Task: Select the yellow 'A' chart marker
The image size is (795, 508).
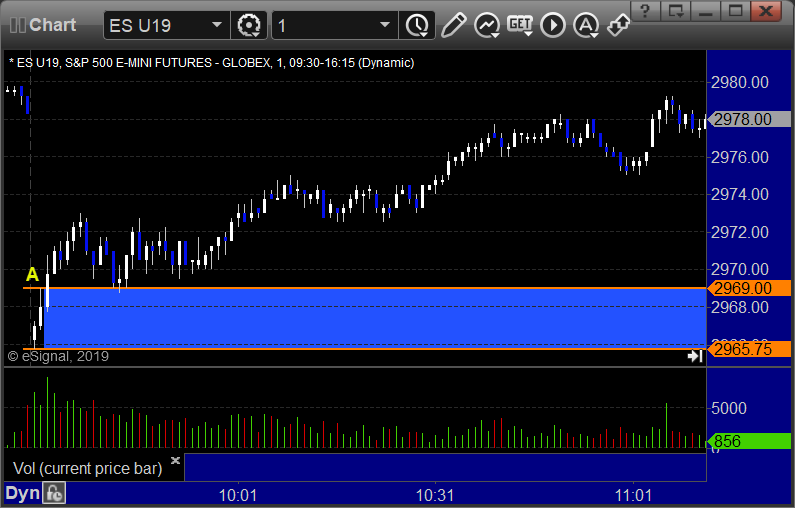Action: [x=32, y=274]
